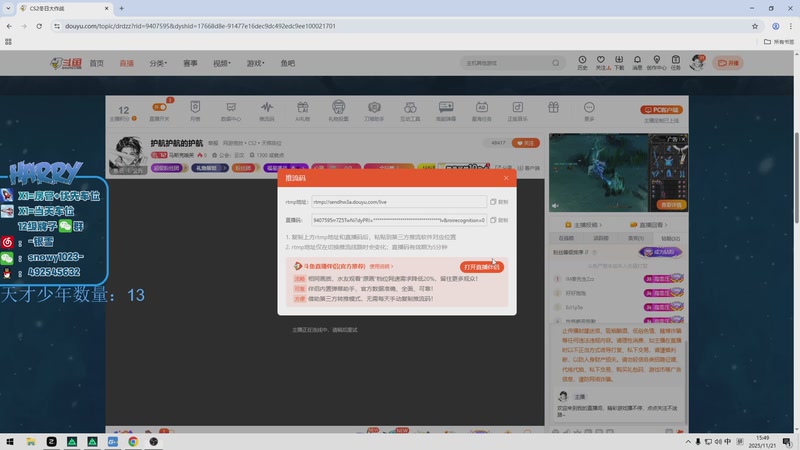Image resolution: width=800 pixels, height=450 pixels.
Task: Open the 下载 download icon
Action: (619, 63)
